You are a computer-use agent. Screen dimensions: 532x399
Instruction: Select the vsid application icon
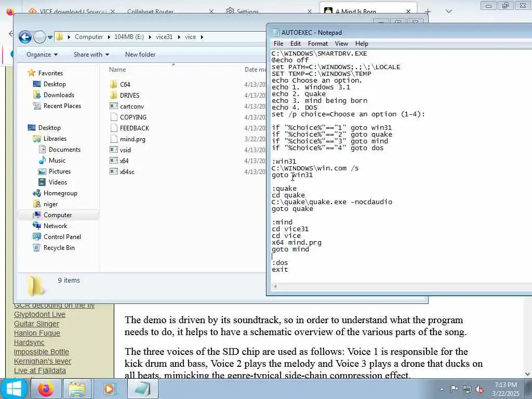click(x=114, y=150)
